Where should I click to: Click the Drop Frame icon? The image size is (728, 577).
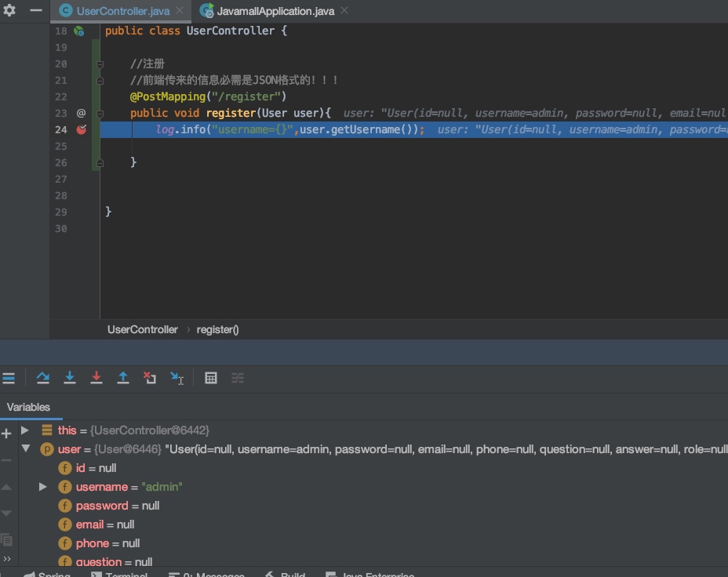(x=150, y=378)
